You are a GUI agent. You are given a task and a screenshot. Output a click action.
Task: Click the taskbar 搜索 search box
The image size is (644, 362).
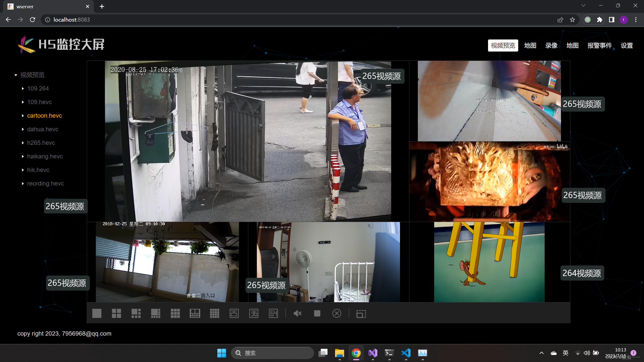(272, 353)
